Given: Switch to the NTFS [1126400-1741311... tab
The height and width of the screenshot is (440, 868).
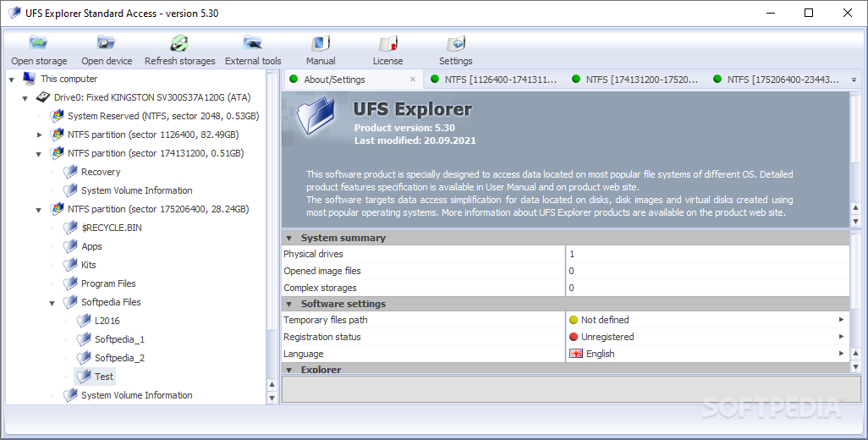Looking at the screenshot, I should (x=494, y=80).
